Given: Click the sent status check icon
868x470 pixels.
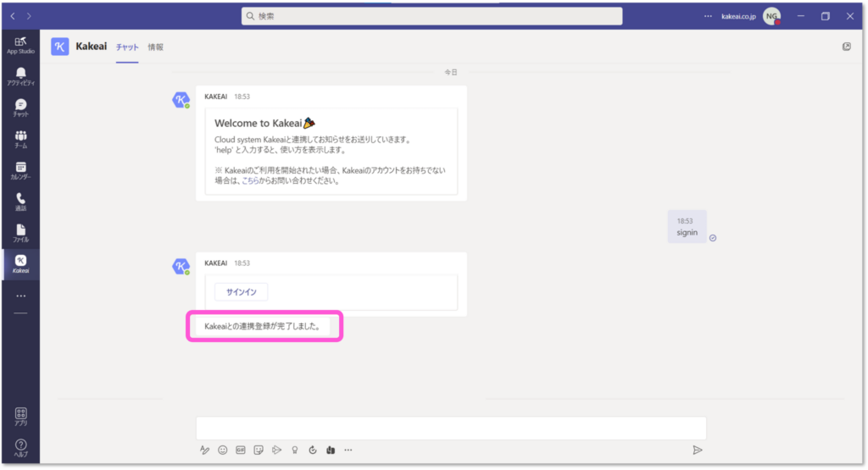Looking at the screenshot, I should pos(713,238).
